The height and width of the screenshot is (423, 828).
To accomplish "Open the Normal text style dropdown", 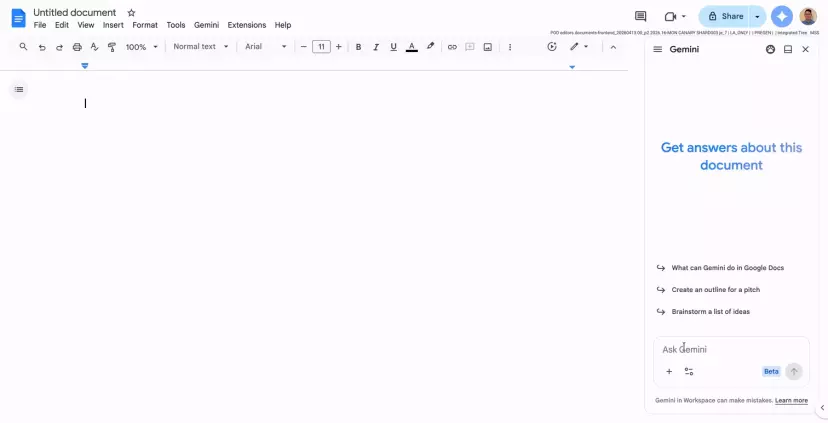I will 201,46.
